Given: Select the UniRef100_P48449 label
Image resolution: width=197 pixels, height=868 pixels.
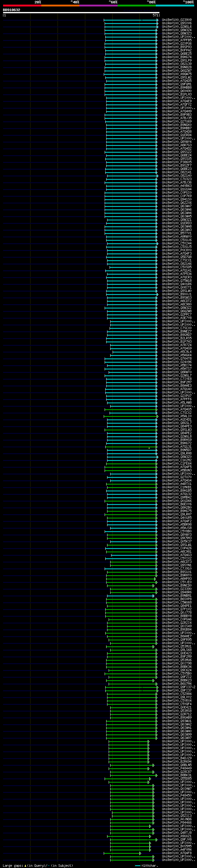Looking at the screenshot, I should [177, 768].
